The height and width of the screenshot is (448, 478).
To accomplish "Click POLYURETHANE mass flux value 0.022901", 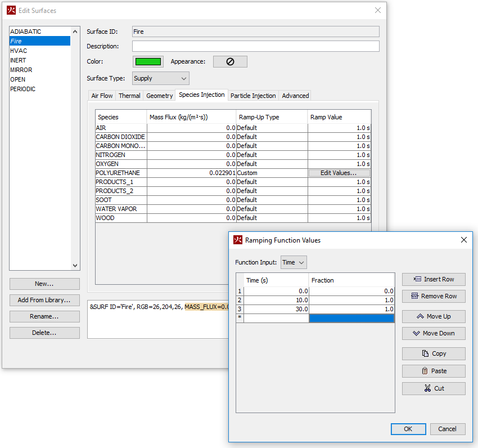I will 191,173.
